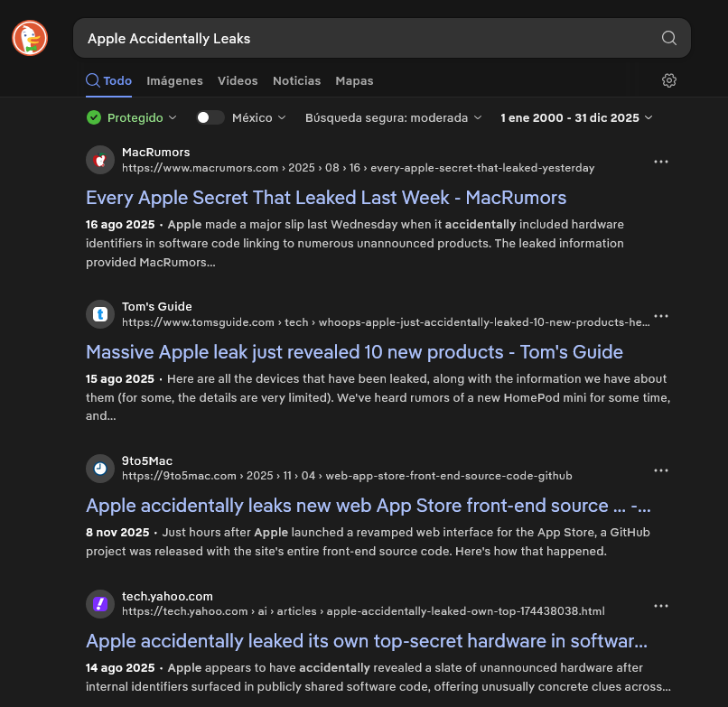This screenshot has width=728, height=707.
Task: Click the search input field
Action: 361,38
